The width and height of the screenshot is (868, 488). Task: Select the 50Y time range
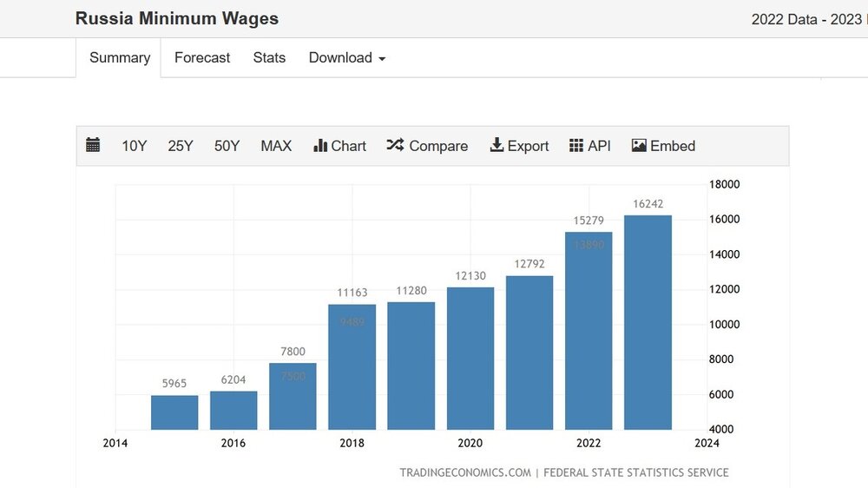227,146
